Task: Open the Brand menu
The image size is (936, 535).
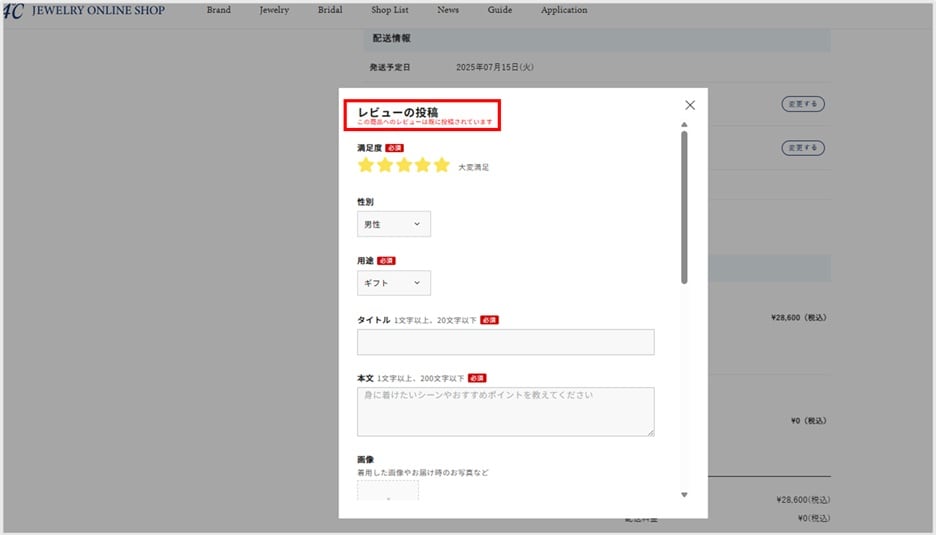Action: [218, 10]
